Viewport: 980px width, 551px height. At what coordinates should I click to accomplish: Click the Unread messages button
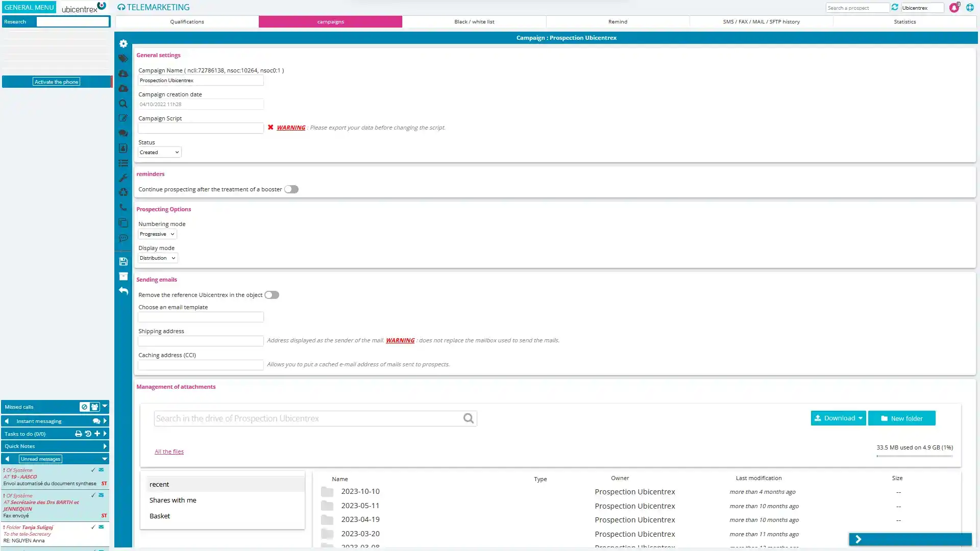[x=40, y=459]
